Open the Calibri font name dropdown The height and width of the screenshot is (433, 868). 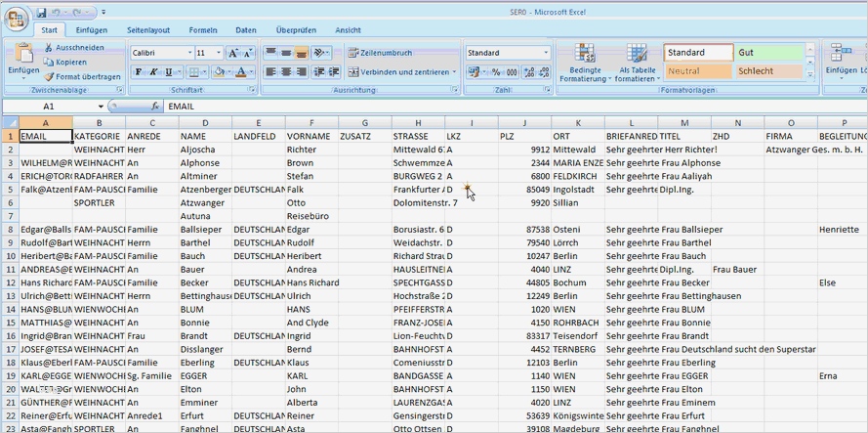(x=188, y=53)
